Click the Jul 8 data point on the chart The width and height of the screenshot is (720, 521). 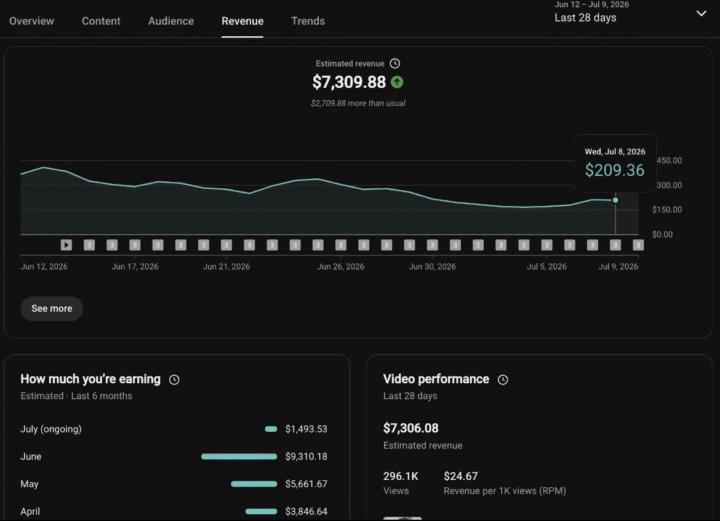pyautogui.click(x=615, y=200)
